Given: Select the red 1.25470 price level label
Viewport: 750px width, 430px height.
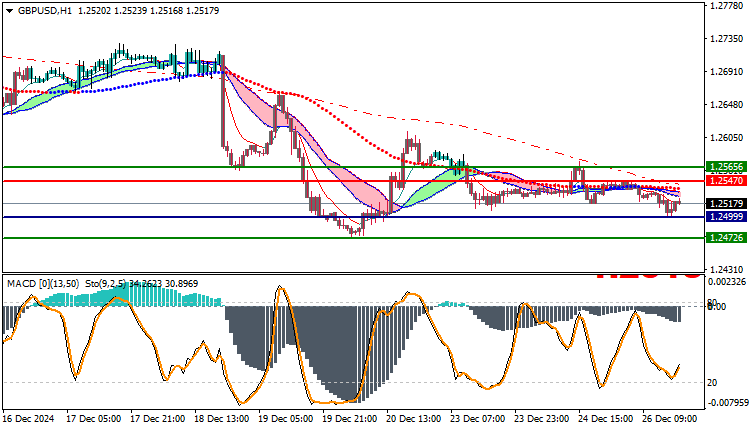Looking at the screenshot, I should coord(727,181).
